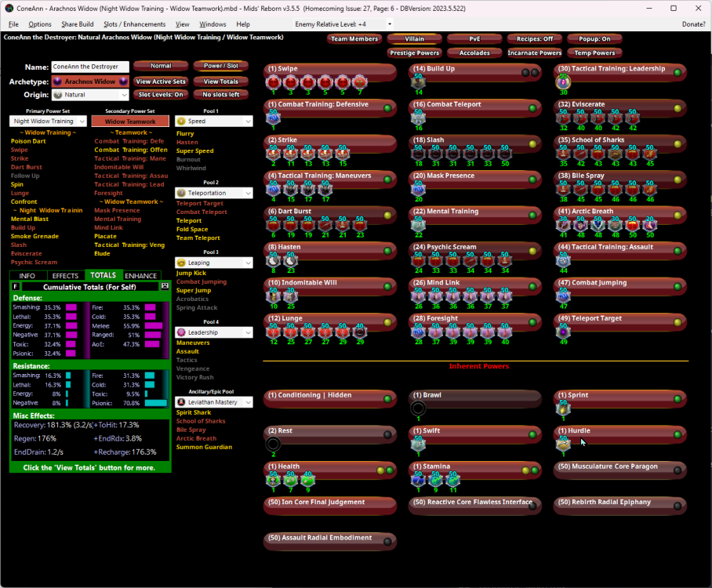Click the collapse icon in Cumulative Totals header
Image resolution: width=712 pixels, height=588 pixels.
click(x=165, y=286)
